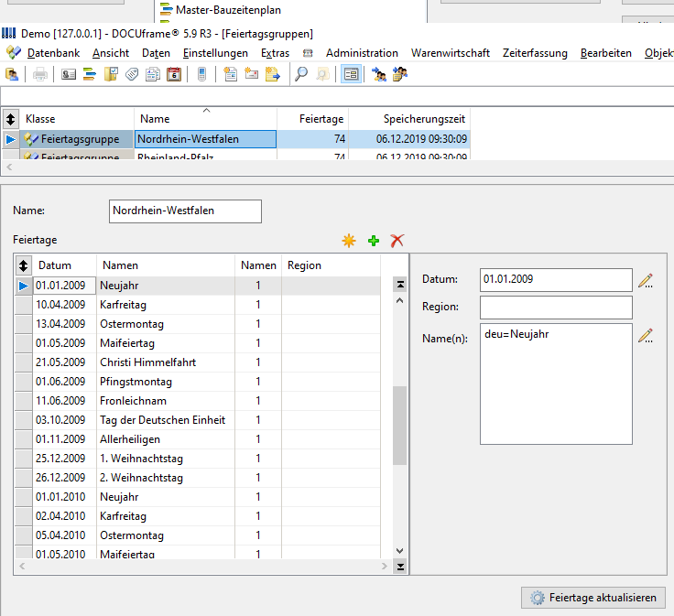Image resolution: width=674 pixels, height=616 pixels.
Task: Select the Christi Himmelfahrt row
Action: click(x=198, y=362)
